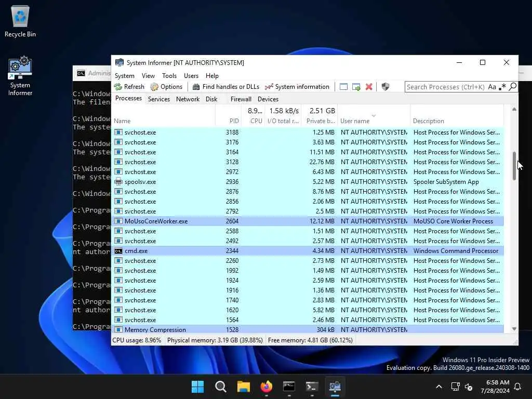Click the magnifier icon in search box

pos(513,87)
